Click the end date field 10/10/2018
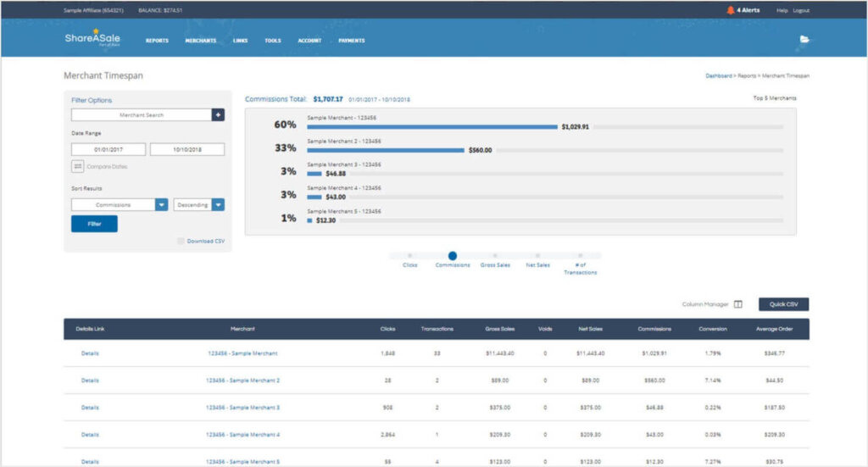868x467 pixels. point(187,149)
